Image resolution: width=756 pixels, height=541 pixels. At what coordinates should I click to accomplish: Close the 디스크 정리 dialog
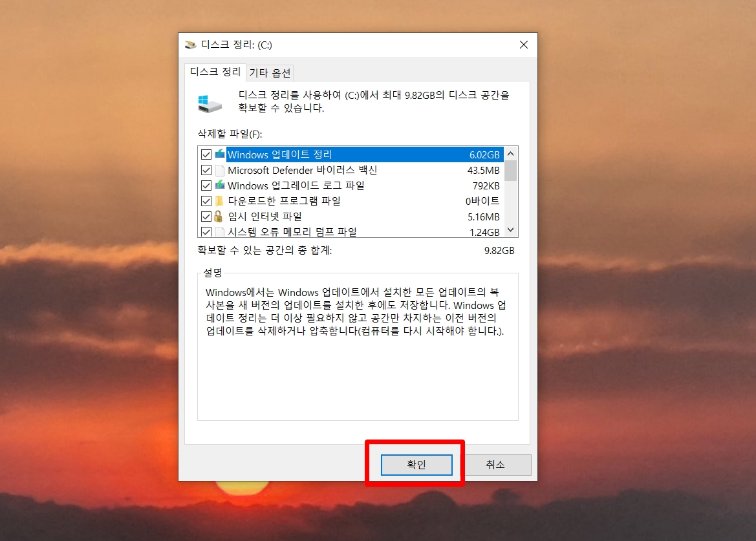(524, 45)
